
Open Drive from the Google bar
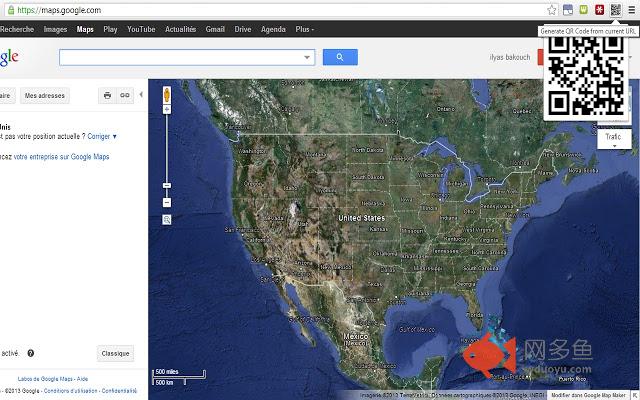(242, 29)
